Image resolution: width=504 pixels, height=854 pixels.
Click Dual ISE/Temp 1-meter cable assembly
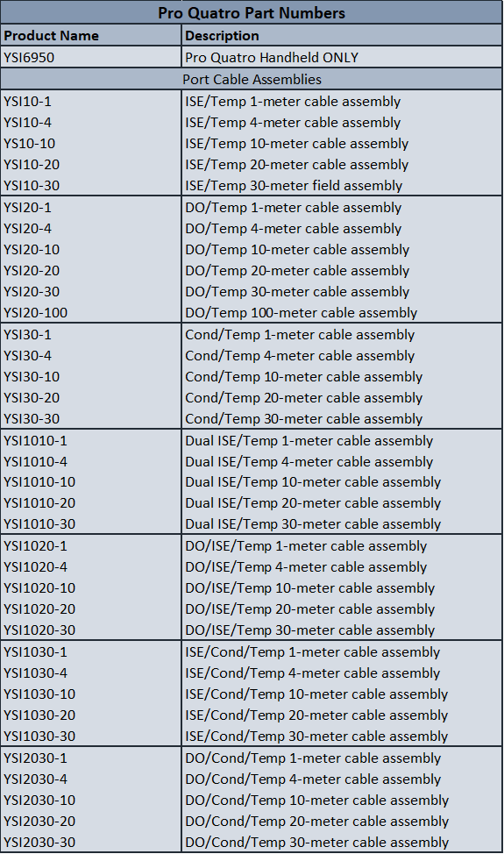pos(309,441)
